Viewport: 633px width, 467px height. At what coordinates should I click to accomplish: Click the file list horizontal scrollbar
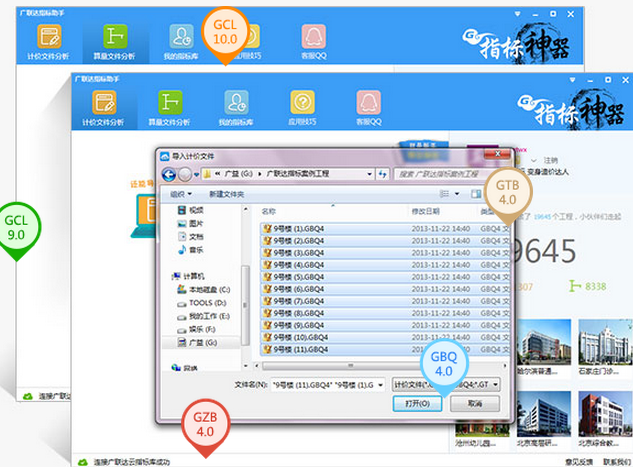[x=350, y=366]
